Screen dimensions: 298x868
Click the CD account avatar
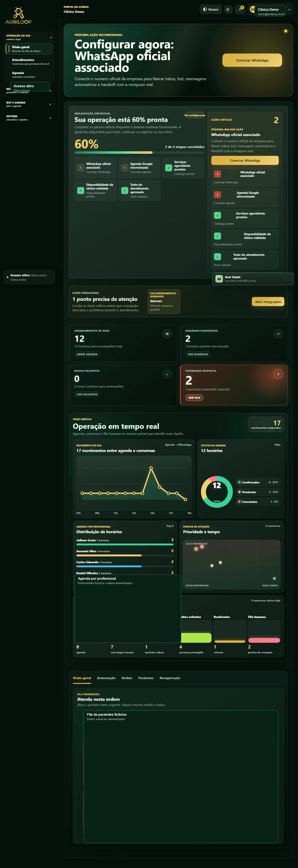[252, 10]
